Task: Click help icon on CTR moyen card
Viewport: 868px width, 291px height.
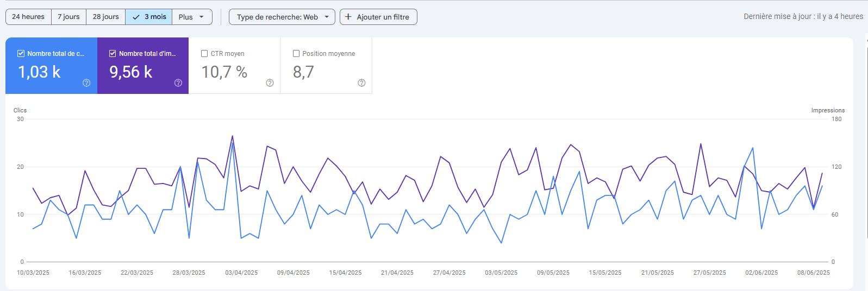Action: point(270,83)
